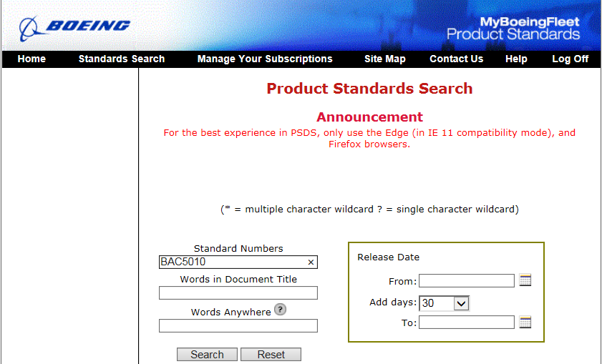Image resolution: width=602 pixels, height=364 pixels.
Task: Click the Search button
Action: point(208,355)
